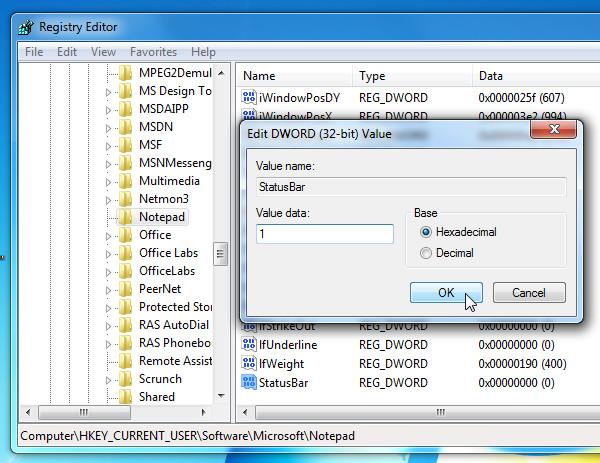Click the Notepad key folder icon
This screenshot has height=463, width=600.
[125, 217]
